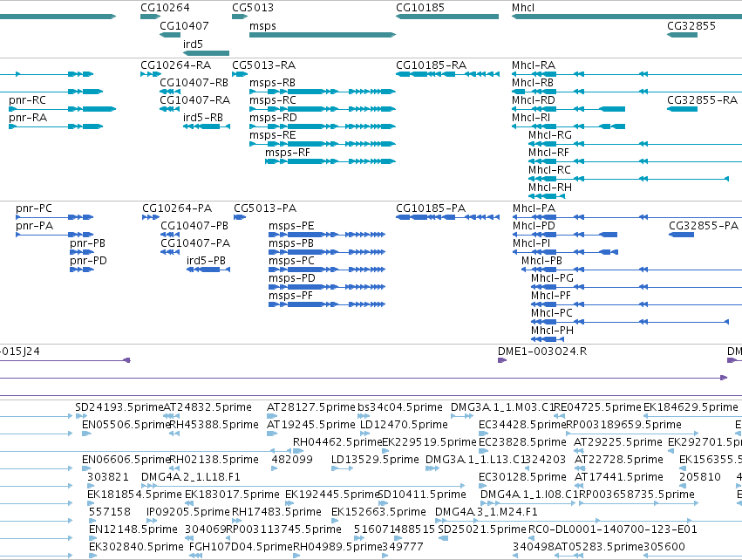This screenshot has height=560, width=742.
Task: Select transcript label msps-RE
Action: (273, 135)
